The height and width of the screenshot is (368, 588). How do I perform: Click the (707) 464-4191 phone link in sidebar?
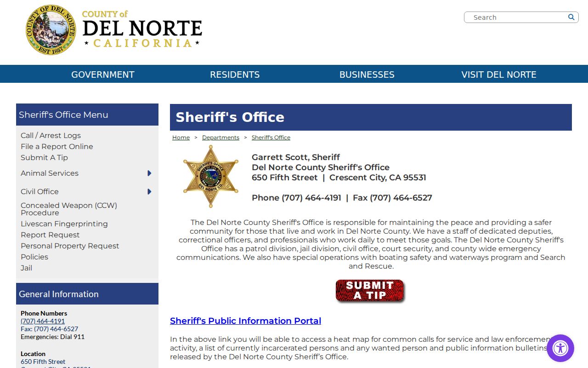pos(43,321)
